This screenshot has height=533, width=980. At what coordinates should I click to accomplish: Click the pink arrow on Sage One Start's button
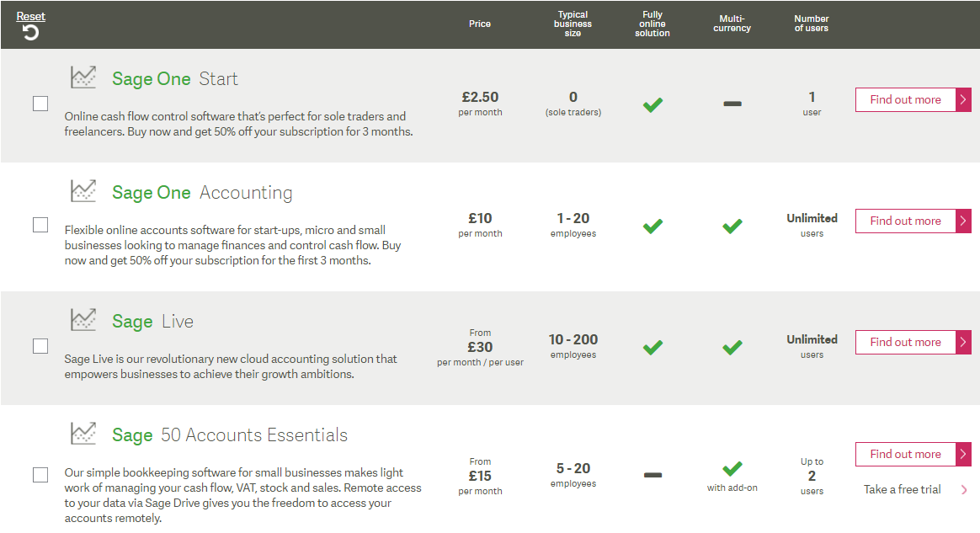tap(964, 100)
